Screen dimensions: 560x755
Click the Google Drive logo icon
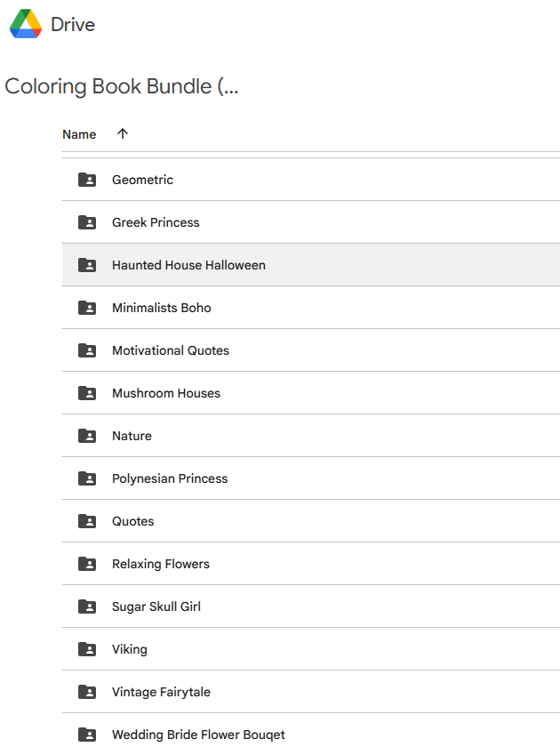pos(26,24)
